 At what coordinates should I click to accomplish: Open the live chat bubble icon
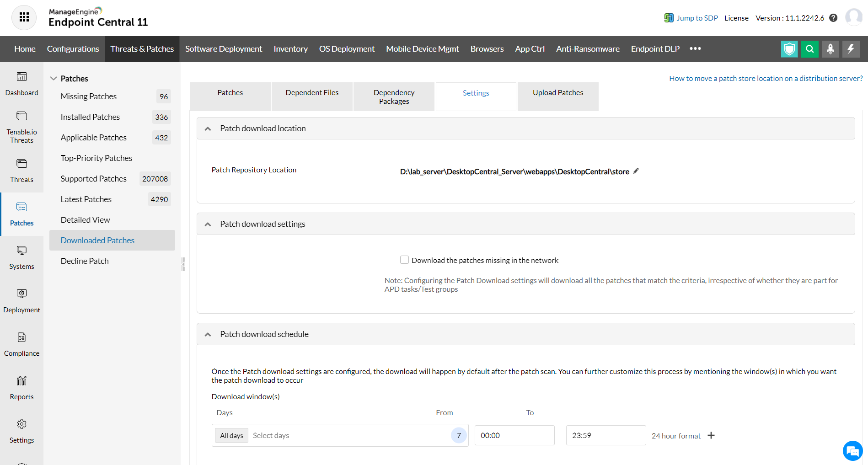coord(852,451)
